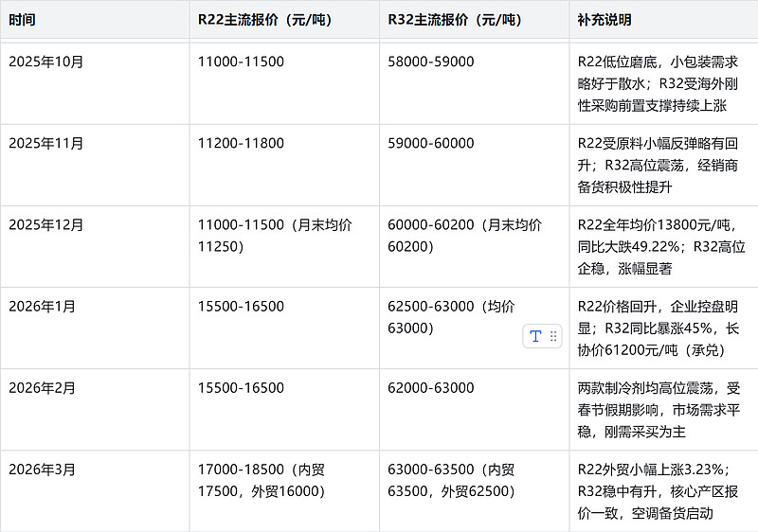Click the six-dot drag handle icon
This screenshot has width=758, height=532.
pos(553,336)
